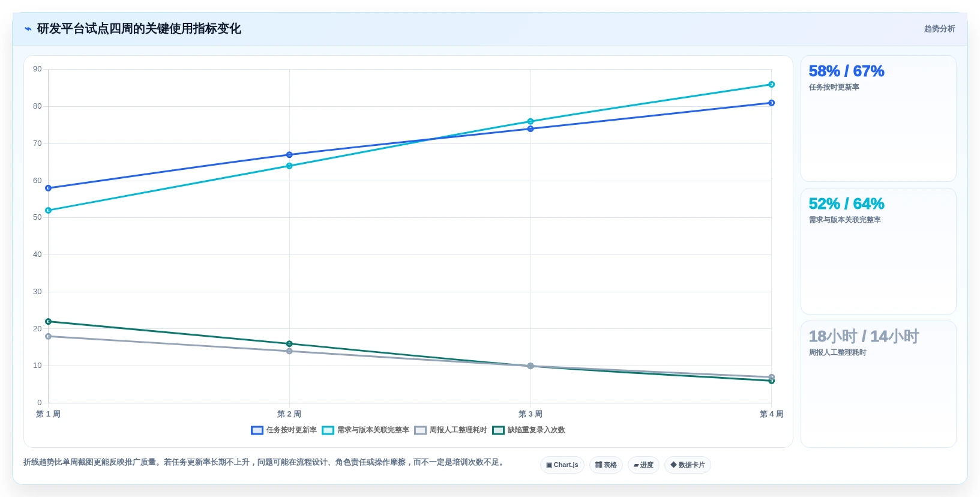Click 周报人工整理耗时 data point at 第 4 周
The image size is (980, 497).
tap(772, 377)
